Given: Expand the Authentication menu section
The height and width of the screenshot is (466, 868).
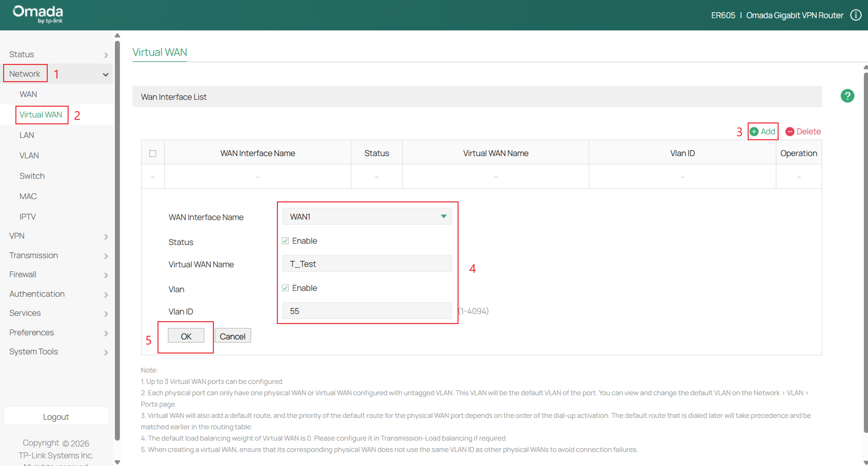Looking at the screenshot, I should tap(57, 294).
